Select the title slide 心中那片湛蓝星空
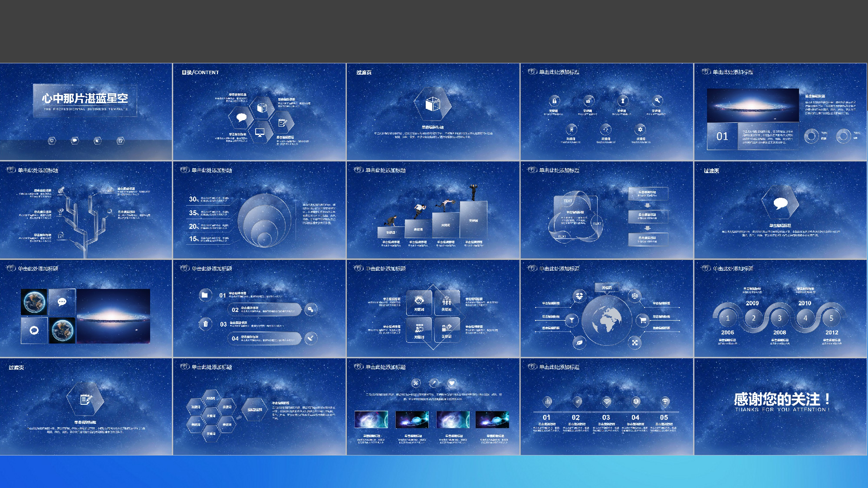 pos(86,112)
